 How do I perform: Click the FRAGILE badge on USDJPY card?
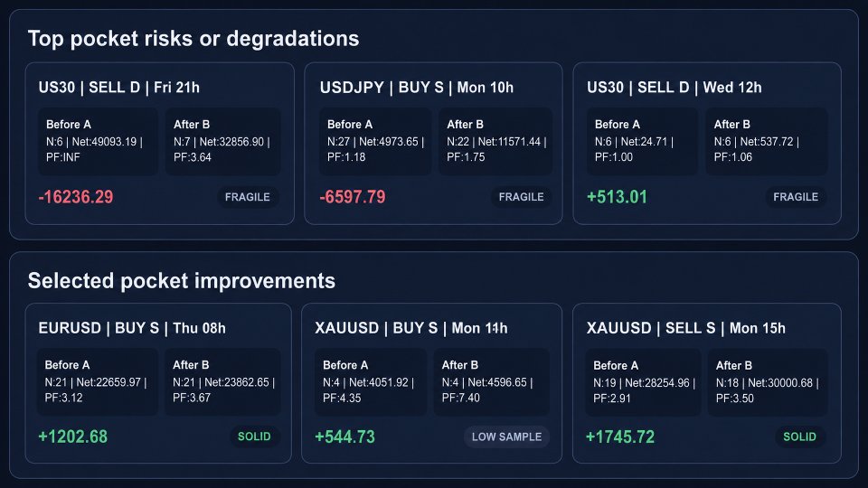(x=521, y=197)
